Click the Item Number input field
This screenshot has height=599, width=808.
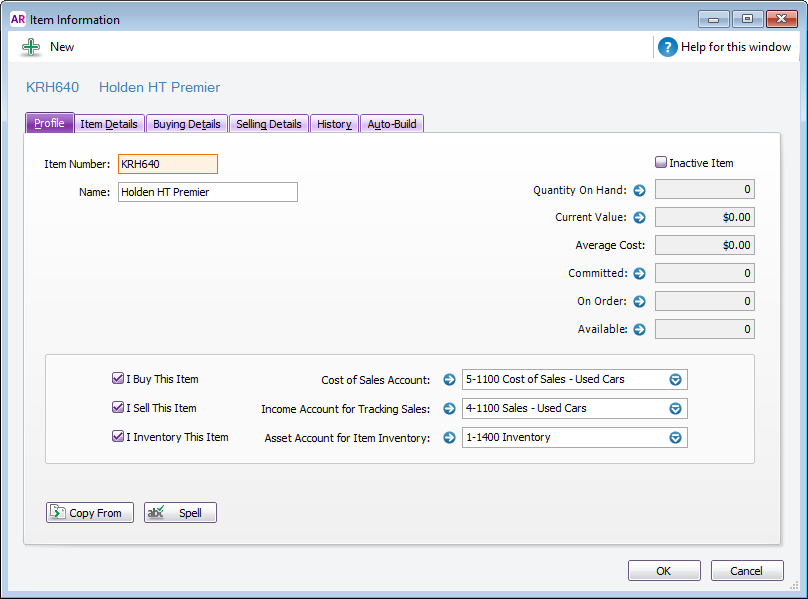click(x=168, y=164)
